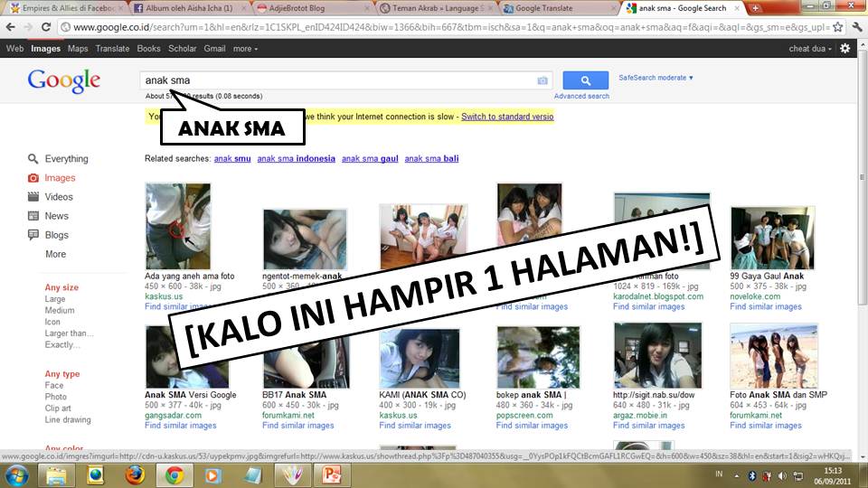Image resolution: width=868 pixels, height=488 pixels.
Task: Open Books in the Google top bar
Action: [x=149, y=49]
